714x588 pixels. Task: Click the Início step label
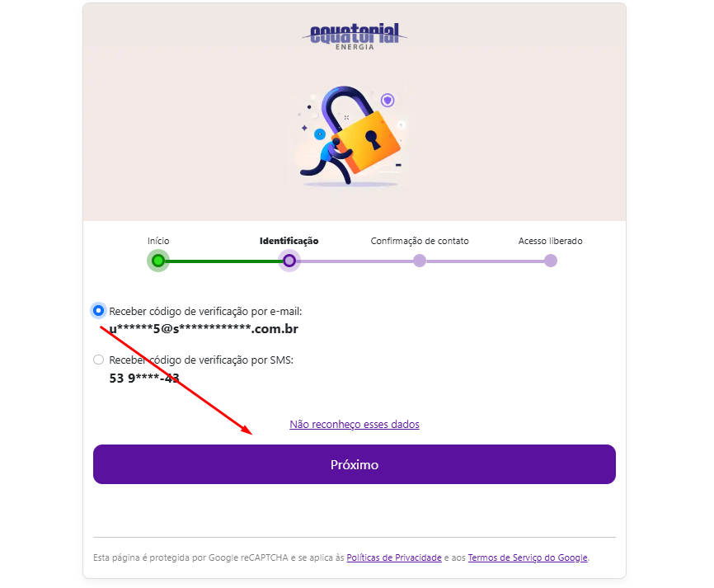click(158, 241)
